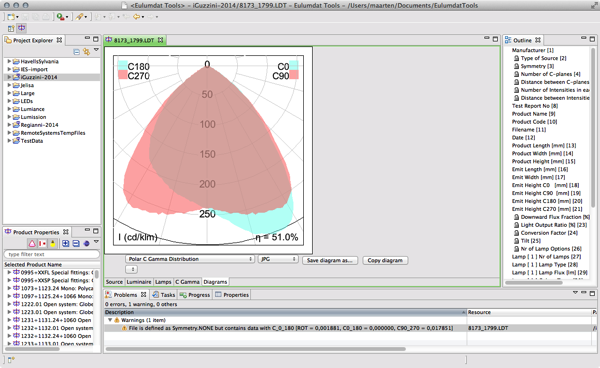Click Link with Editor in Project Explorer
Viewport: 600px width, 368px height.
[86, 52]
